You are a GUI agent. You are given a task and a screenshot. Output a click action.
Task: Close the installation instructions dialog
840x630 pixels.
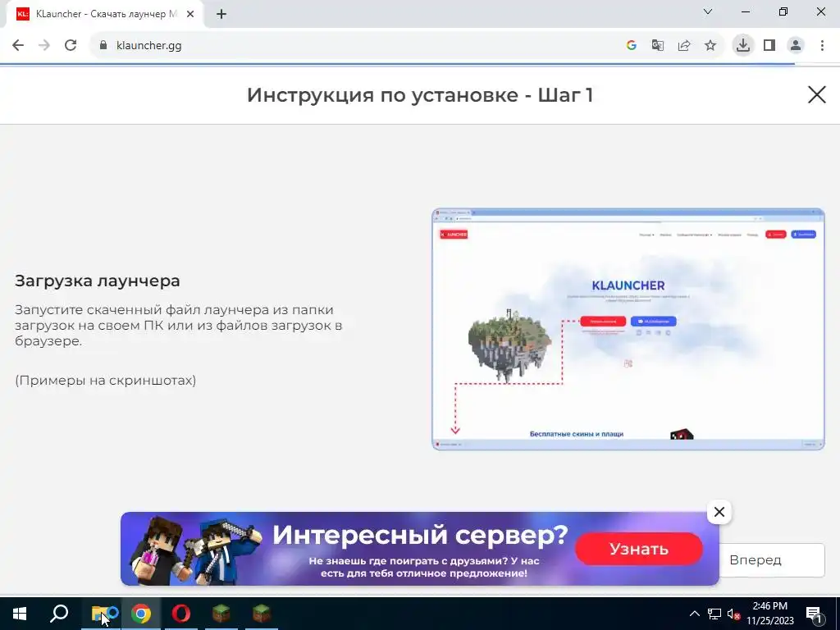[816, 95]
